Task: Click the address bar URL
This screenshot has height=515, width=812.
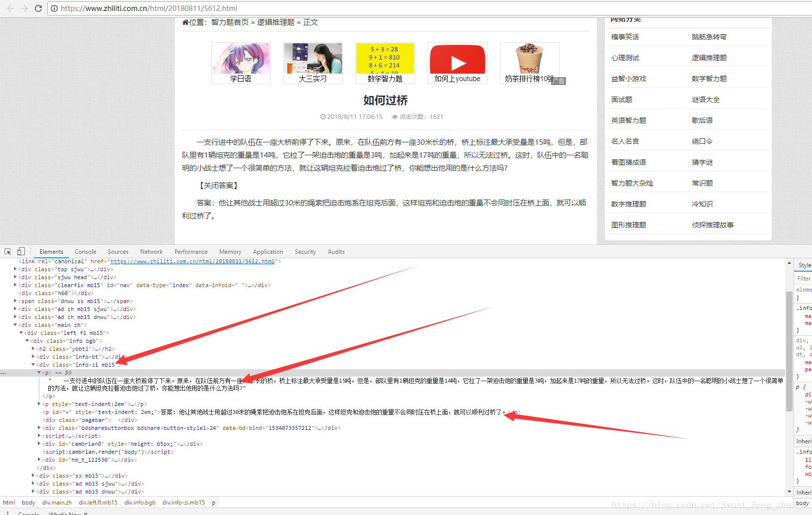Action: pos(149,8)
